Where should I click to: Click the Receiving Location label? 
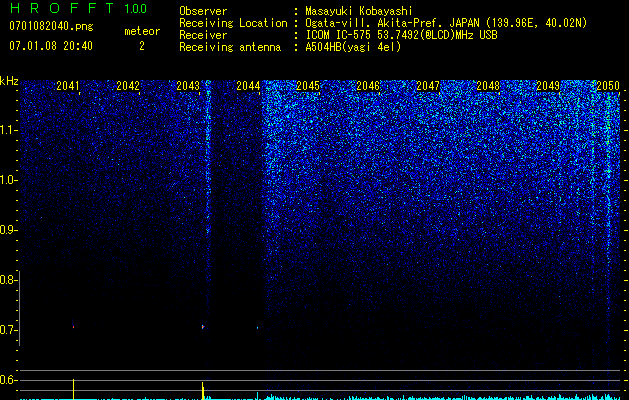(233, 23)
